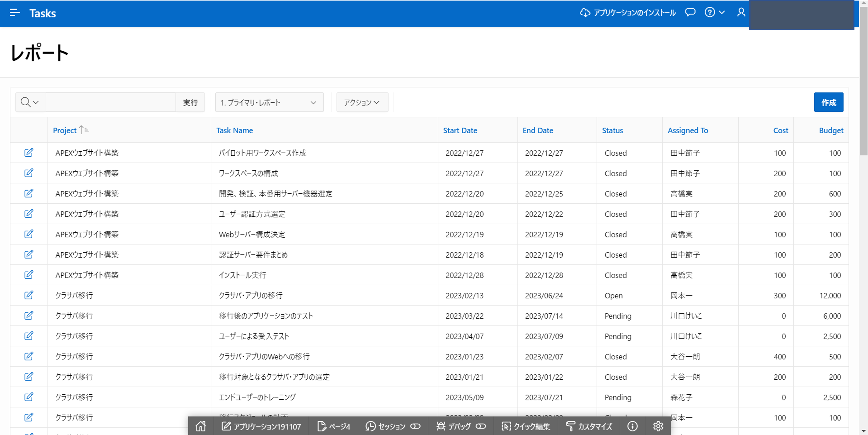Toggle the debug mode switch next to デバッグ
Screen dimensions: 868x435
[x=480, y=426]
